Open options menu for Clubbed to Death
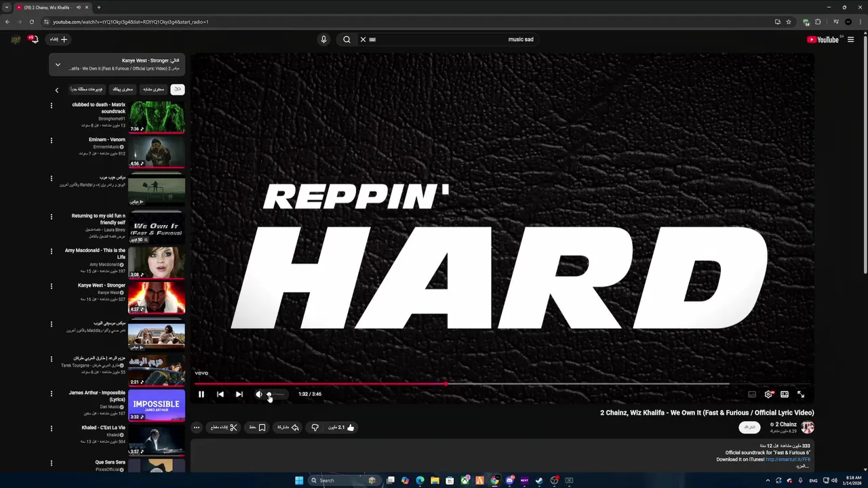The height and width of the screenshot is (488, 868). (51, 105)
